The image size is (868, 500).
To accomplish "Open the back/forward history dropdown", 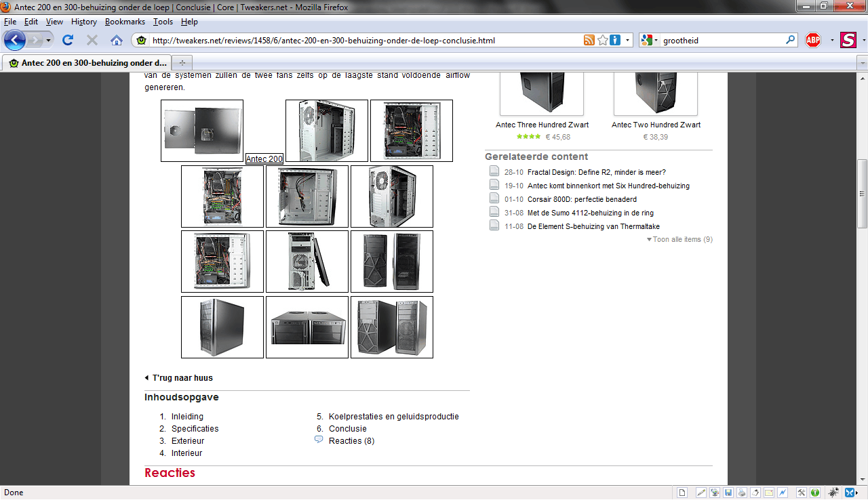I will 49,41.
